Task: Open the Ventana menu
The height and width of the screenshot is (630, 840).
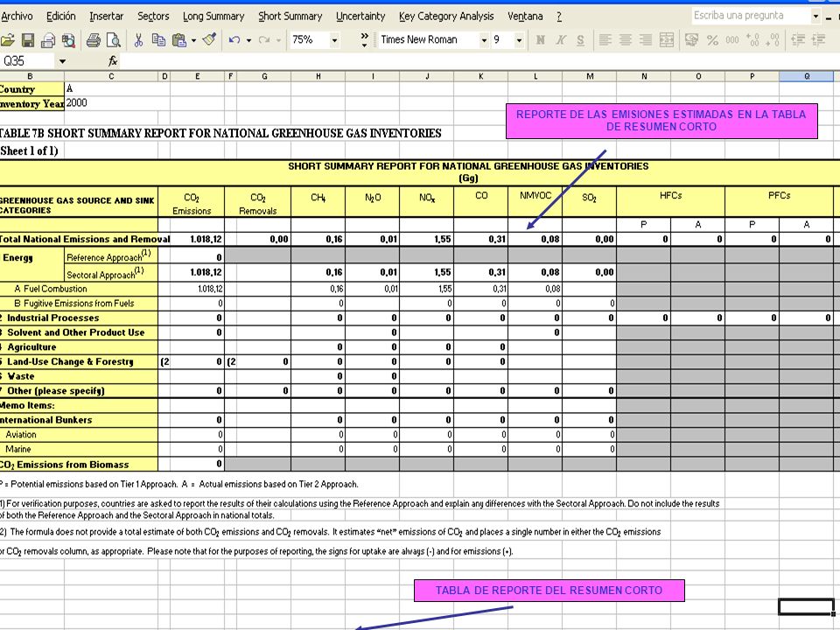Action: [525, 16]
